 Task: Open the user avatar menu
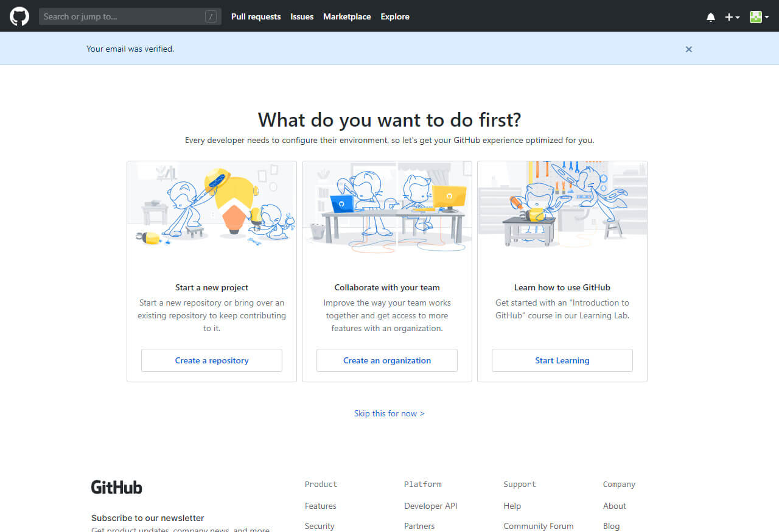759,17
